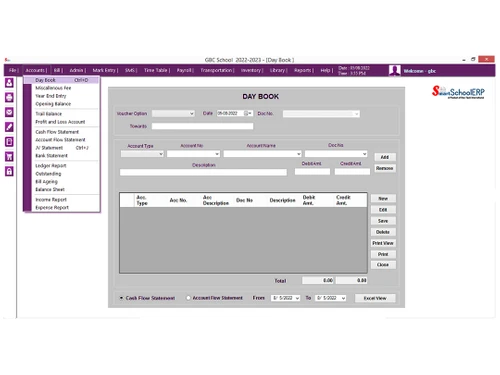
Task: Open the Mark Entry menu
Action: point(105,70)
